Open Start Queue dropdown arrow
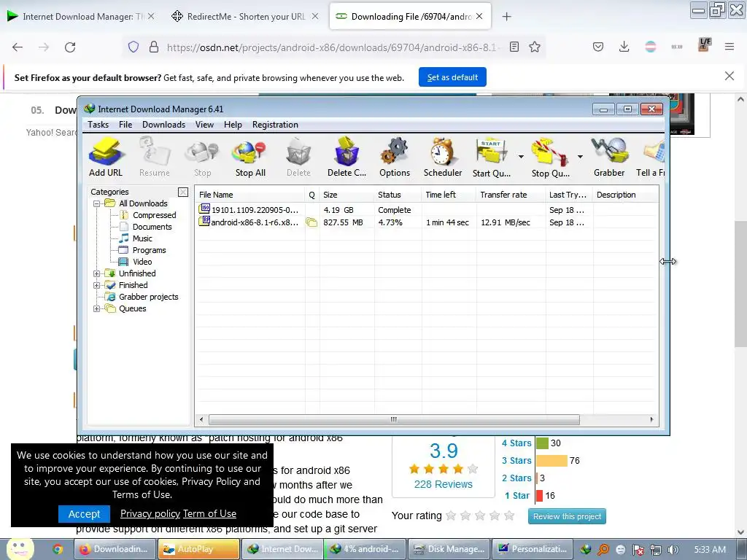Image resolution: width=747 pixels, height=560 pixels. pos(521,157)
